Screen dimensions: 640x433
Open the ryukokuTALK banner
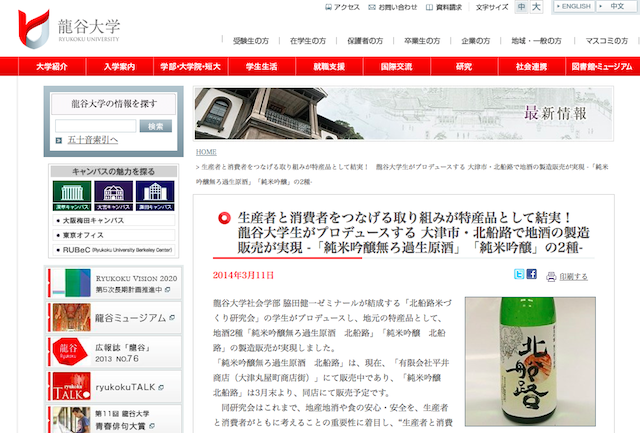(x=114, y=386)
